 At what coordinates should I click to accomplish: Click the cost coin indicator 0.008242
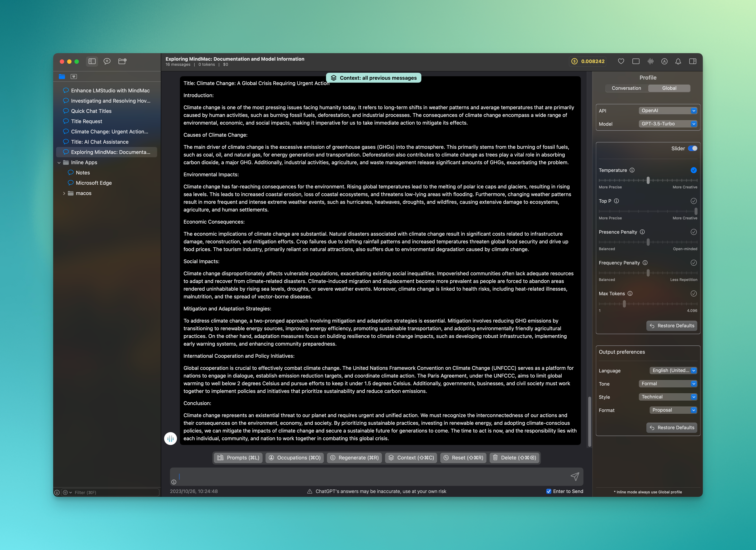588,61
